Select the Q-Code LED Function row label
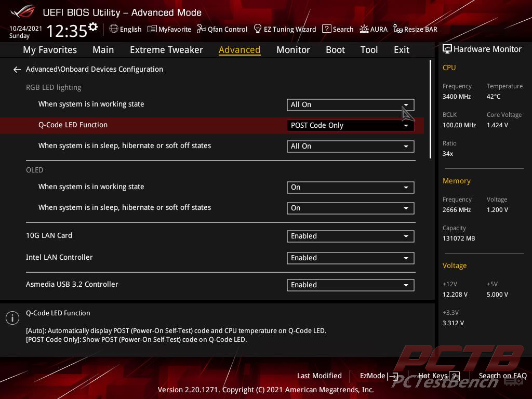 pos(73,125)
